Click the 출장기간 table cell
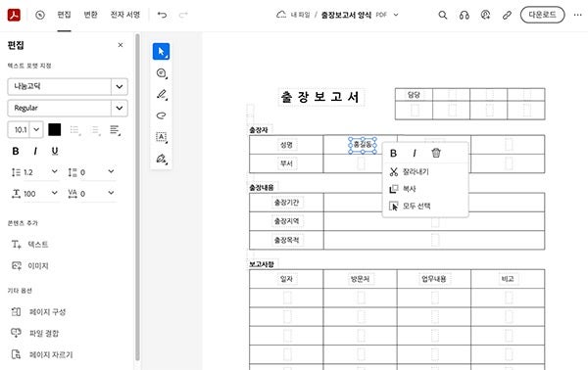Image resolution: width=588 pixels, height=370 pixels. pyautogui.click(x=286, y=203)
